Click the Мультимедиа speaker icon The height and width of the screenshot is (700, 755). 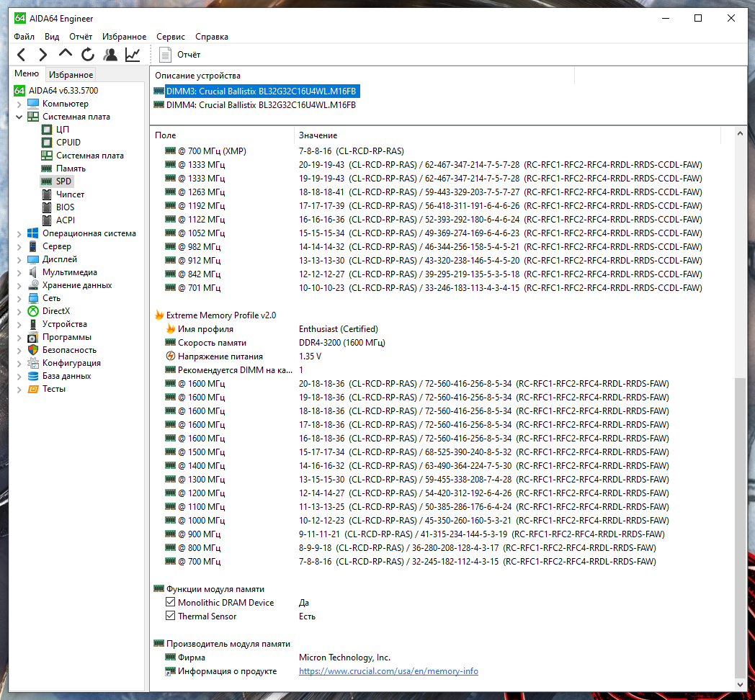coord(33,272)
